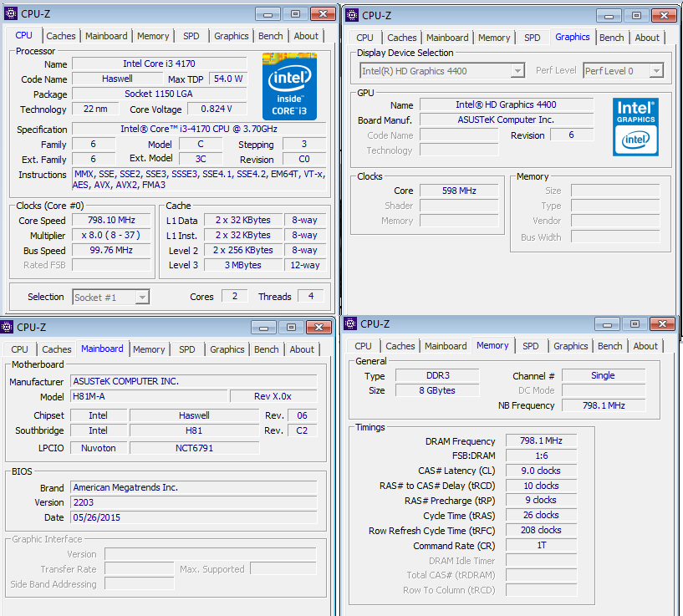Click the Specification field i3-4170 CPU @ 3.70GHz
This screenshot has width=683, height=616.
pos(199,129)
